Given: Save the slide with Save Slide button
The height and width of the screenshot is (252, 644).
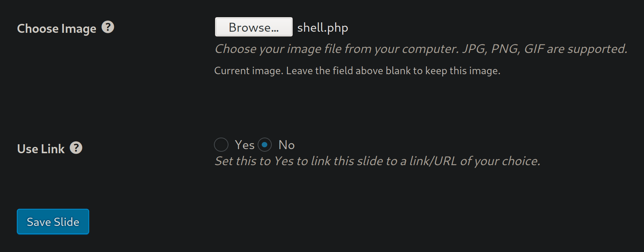Looking at the screenshot, I should point(53,222).
